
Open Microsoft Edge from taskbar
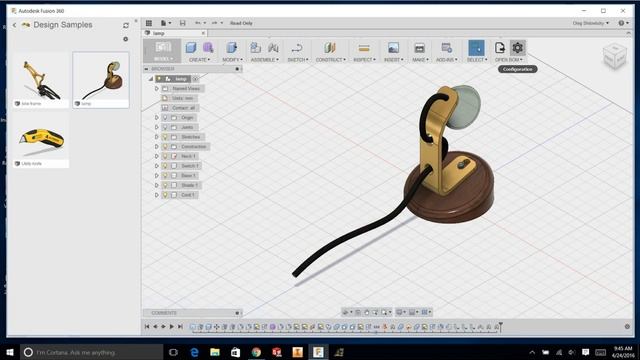click(x=195, y=352)
